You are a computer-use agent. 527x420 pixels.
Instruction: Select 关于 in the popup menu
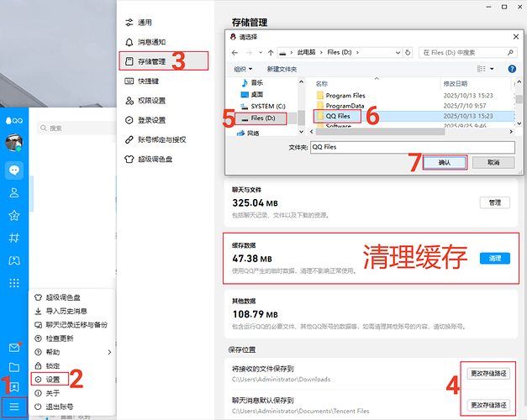point(72,393)
